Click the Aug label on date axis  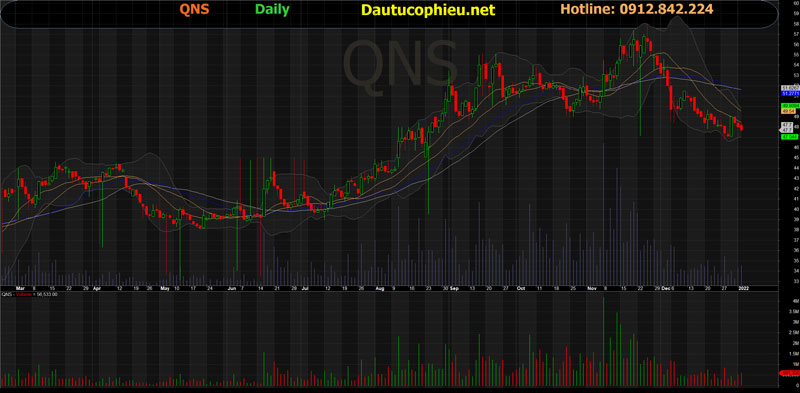pyautogui.click(x=380, y=288)
